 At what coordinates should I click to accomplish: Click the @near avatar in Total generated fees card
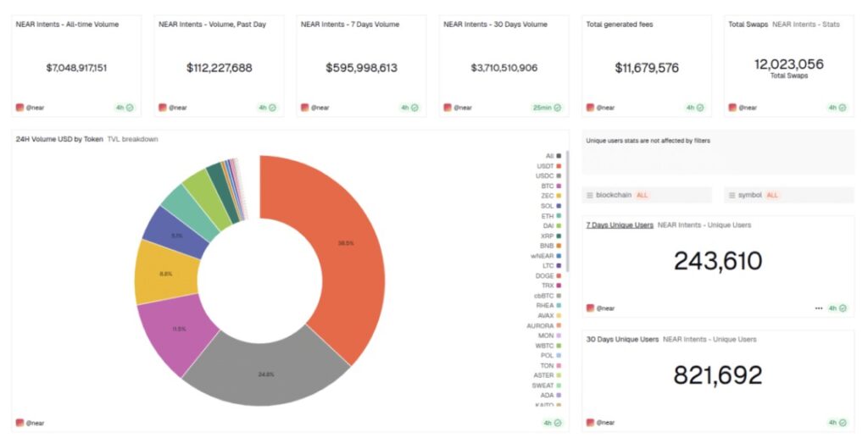pos(590,108)
